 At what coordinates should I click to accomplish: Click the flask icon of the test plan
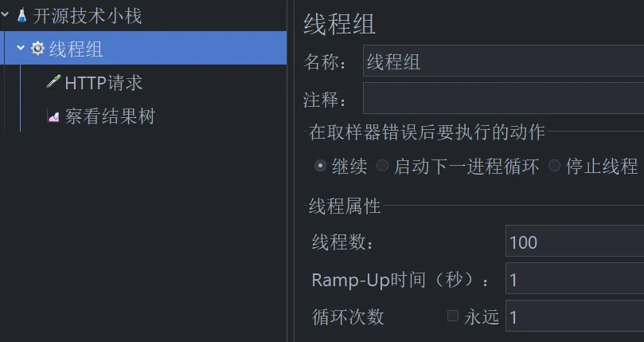(21, 16)
